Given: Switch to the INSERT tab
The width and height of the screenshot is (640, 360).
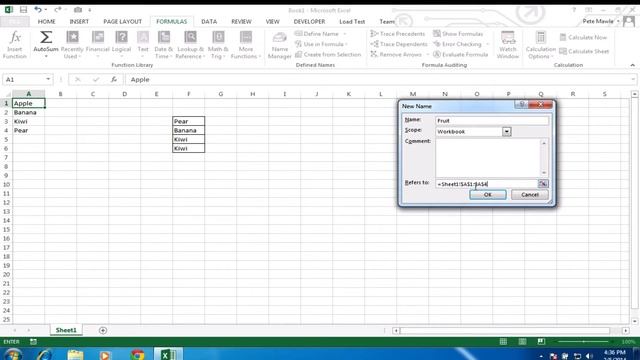Looking at the screenshot, I should [79, 21].
